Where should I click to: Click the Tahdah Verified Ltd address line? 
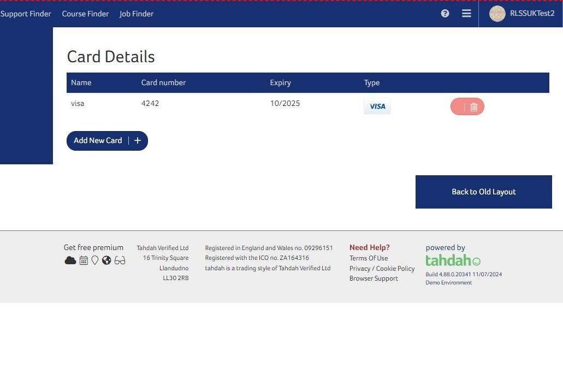click(162, 248)
